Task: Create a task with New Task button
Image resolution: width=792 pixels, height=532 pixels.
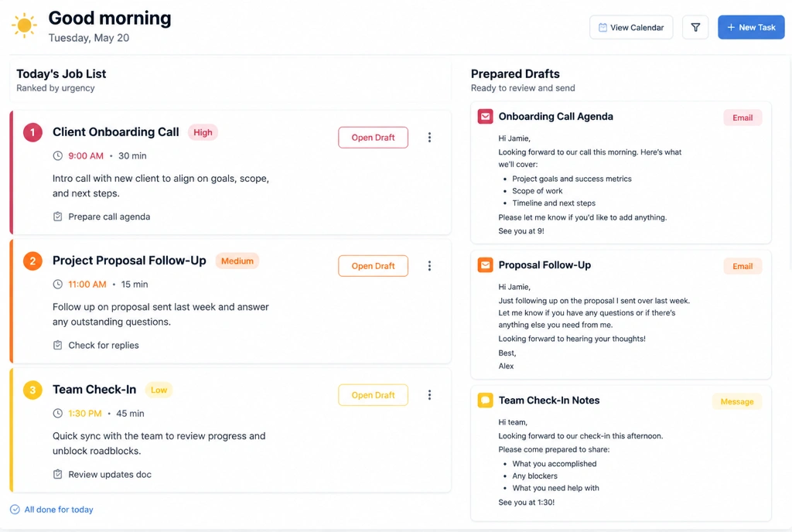Action: click(751, 27)
